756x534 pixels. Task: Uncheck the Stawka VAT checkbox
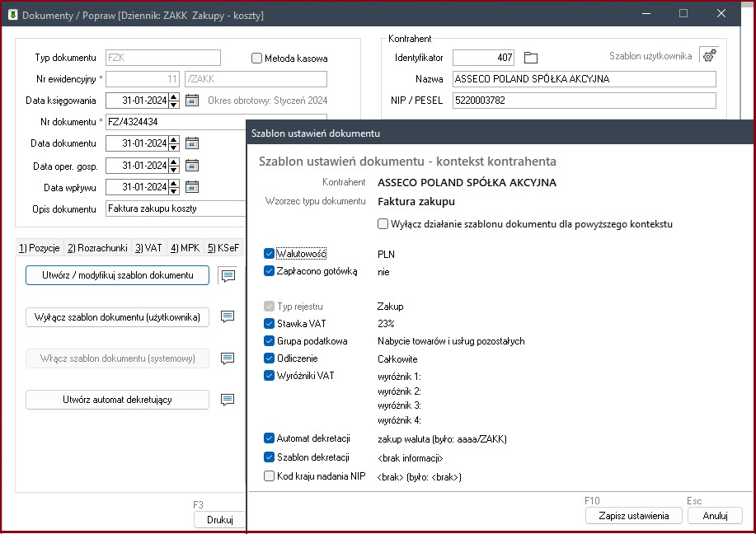click(x=270, y=324)
